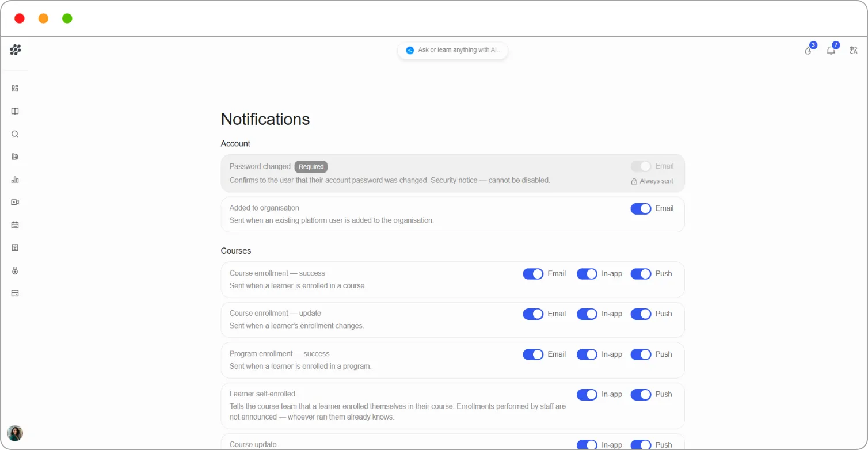Click the language translate icon
This screenshot has height=450, width=868.
(x=854, y=50)
